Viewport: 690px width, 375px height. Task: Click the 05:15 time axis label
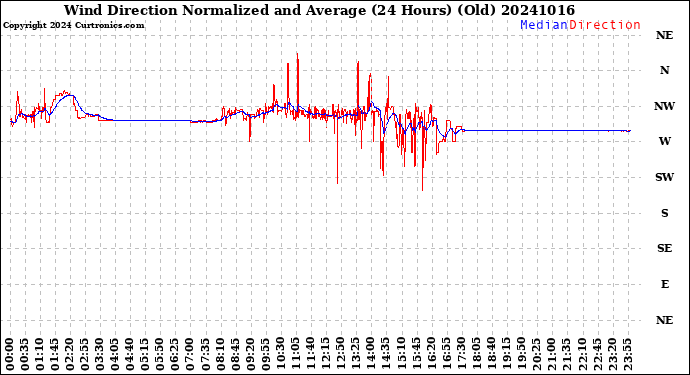(x=145, y=355)
